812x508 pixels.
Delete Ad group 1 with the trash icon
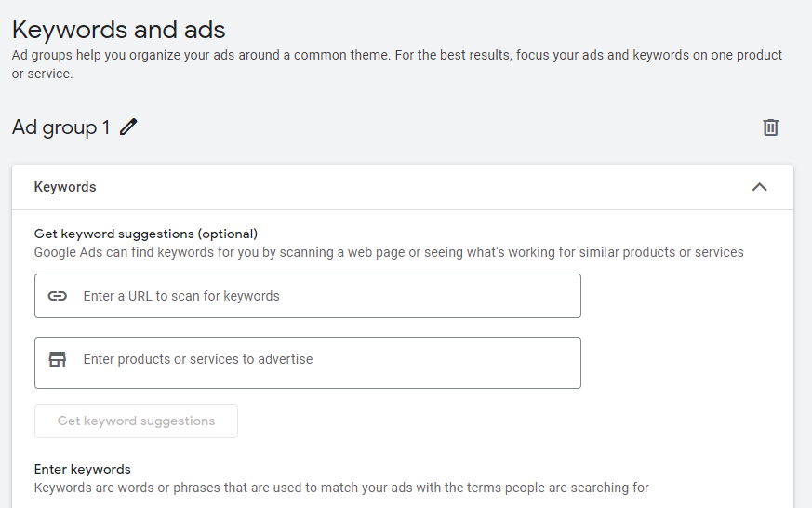point(770,127)
